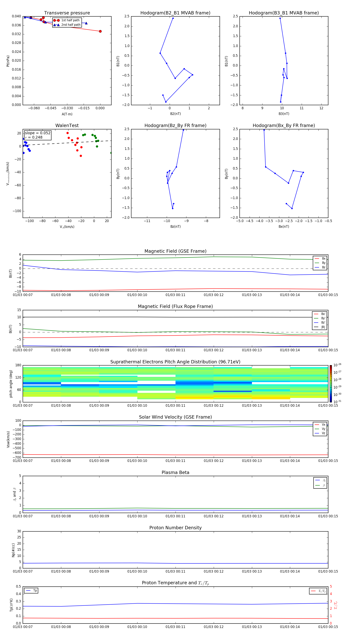Click the 'B2(nT)' x-axis label
The image size is (351, 644).
point(175,114)
